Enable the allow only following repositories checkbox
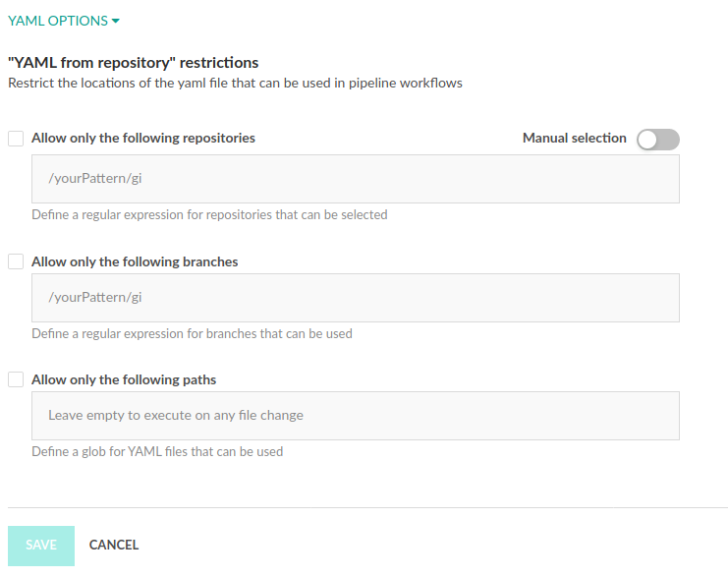This screenshot has width=728, height=578. 16,139
